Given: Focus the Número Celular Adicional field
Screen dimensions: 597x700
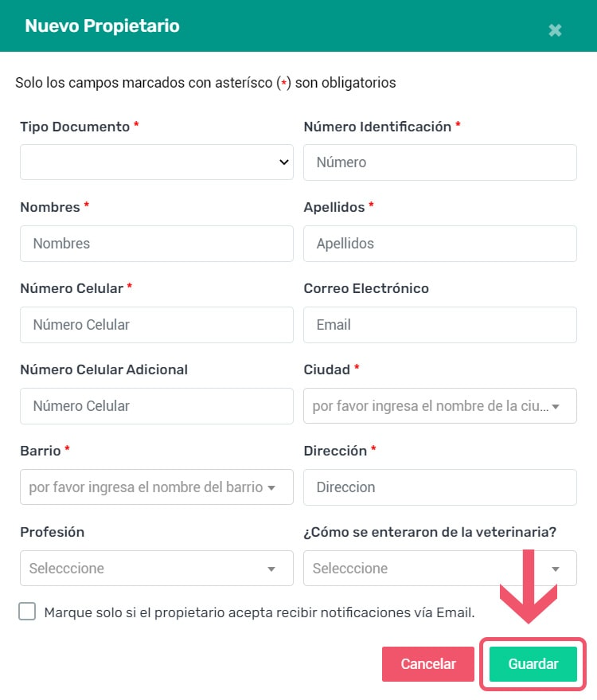Looking at the screenshot, I should click(x=157, y=406).
